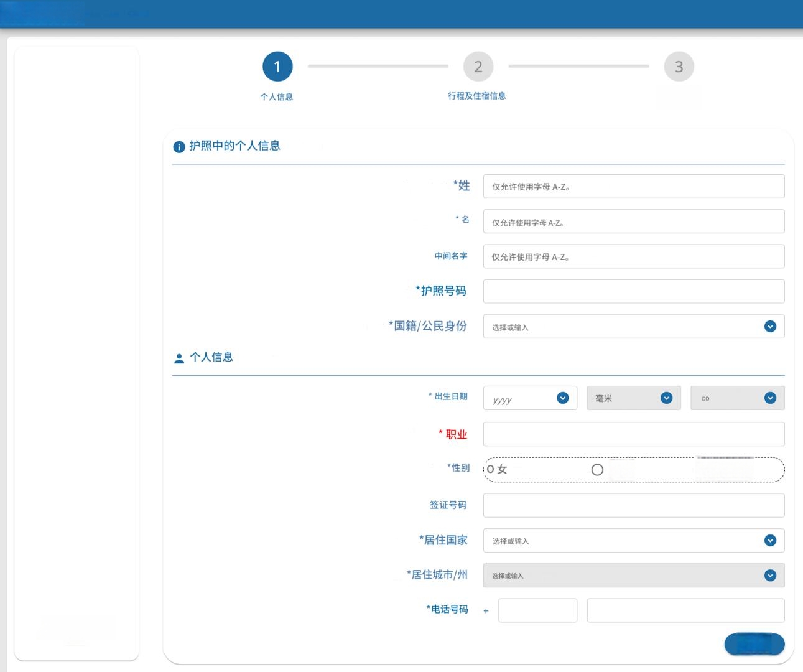
Task: Click the 中间名字 field label
Action: (451, 256)
